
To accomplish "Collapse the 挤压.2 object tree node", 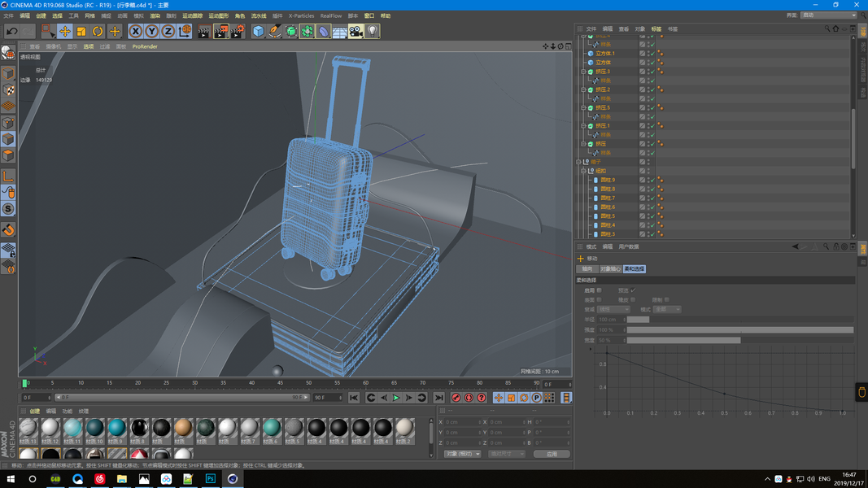I will click(x=583, y=89).
